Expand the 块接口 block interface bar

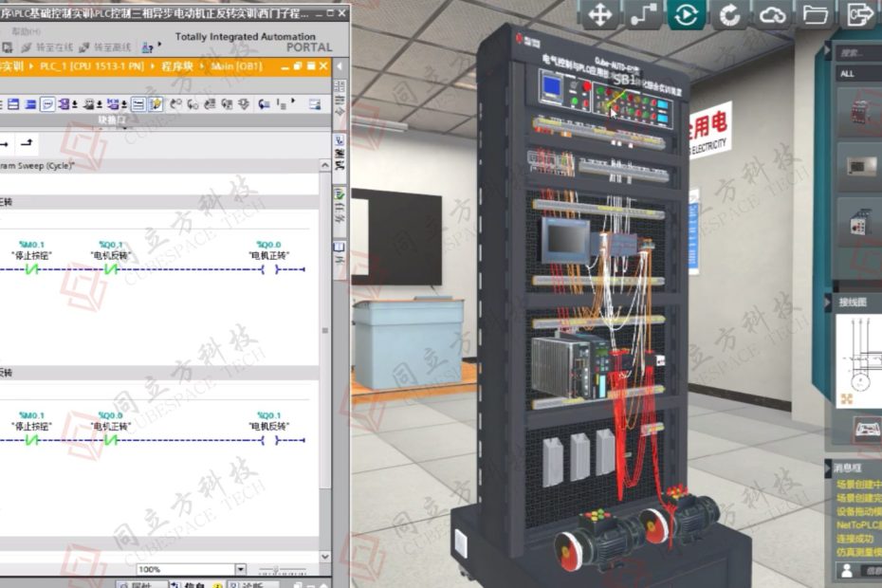112,119
